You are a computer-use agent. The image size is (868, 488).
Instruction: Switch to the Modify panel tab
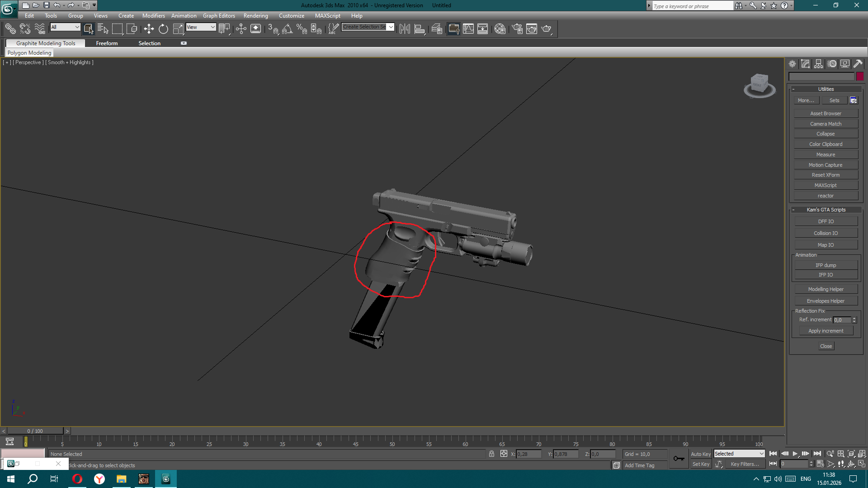805,64
